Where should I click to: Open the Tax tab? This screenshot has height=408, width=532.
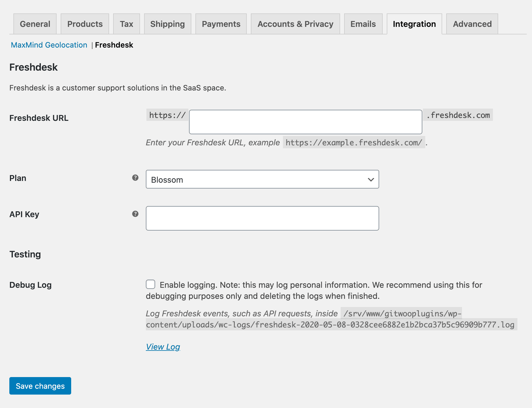coord(127,24)
